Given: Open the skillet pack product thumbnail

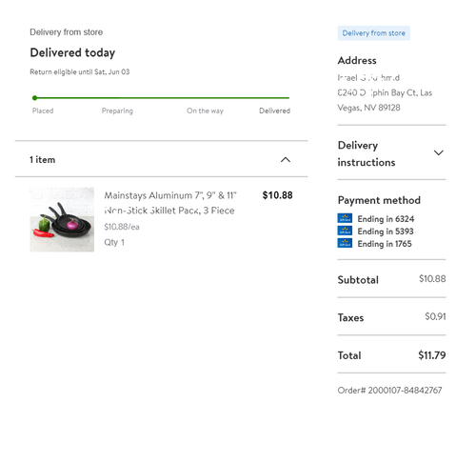Looking at the screenshot, I should [62, 219].
